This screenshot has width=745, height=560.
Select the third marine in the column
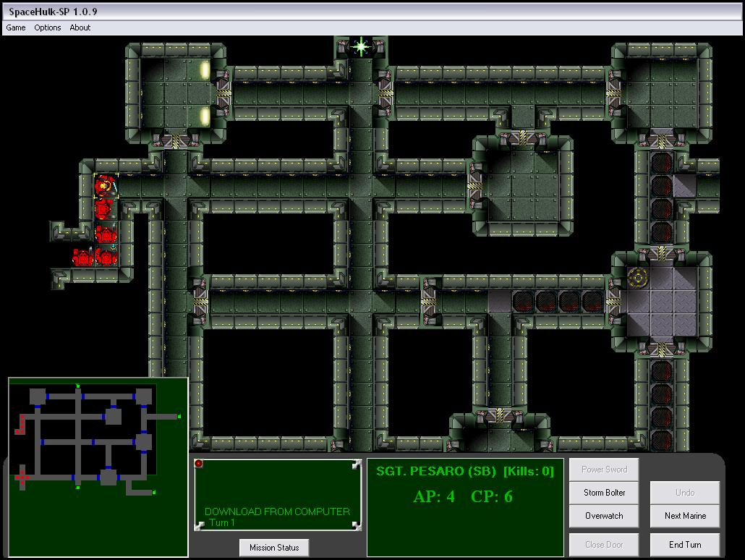tap(106, 233)
